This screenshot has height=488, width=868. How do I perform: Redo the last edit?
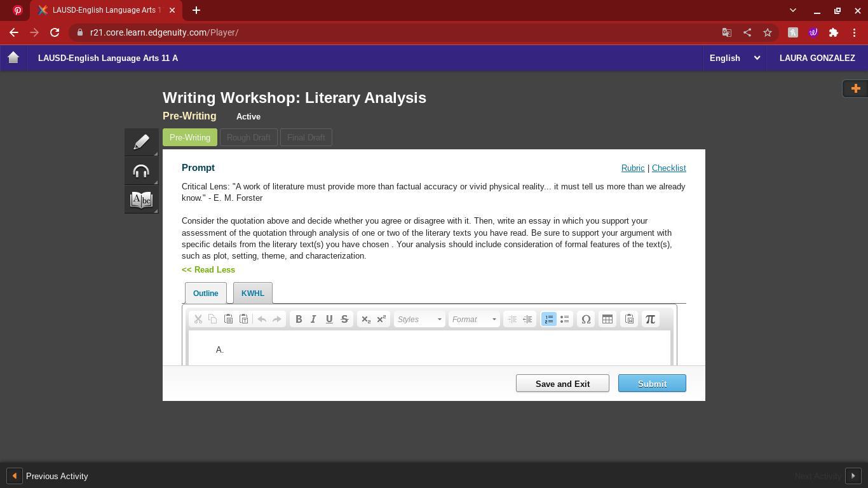click(277, 319)
